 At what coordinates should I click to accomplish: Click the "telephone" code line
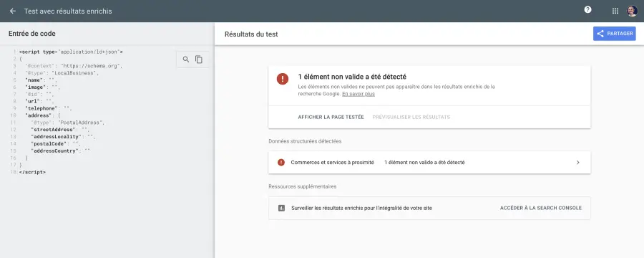click(49, 108)
